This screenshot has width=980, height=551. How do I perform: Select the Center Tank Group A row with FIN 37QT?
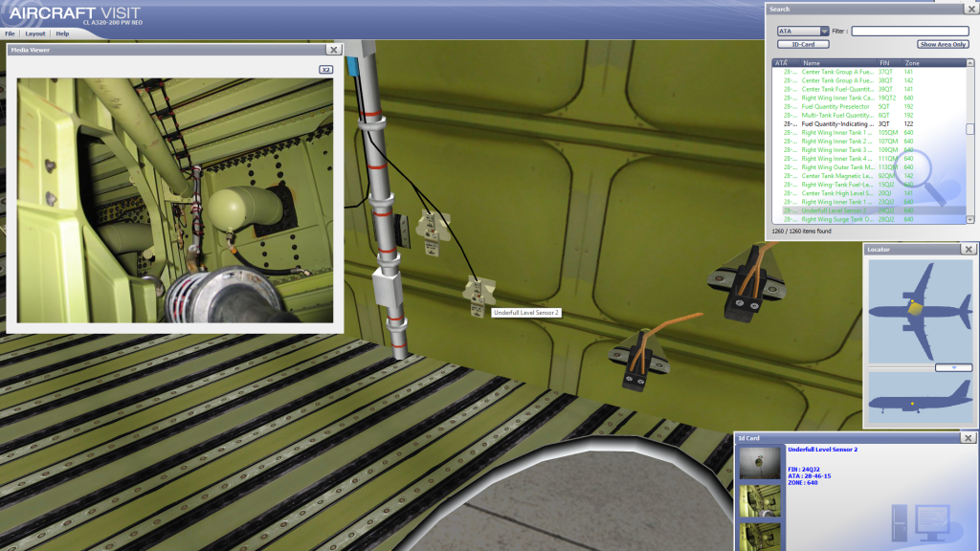869,72
